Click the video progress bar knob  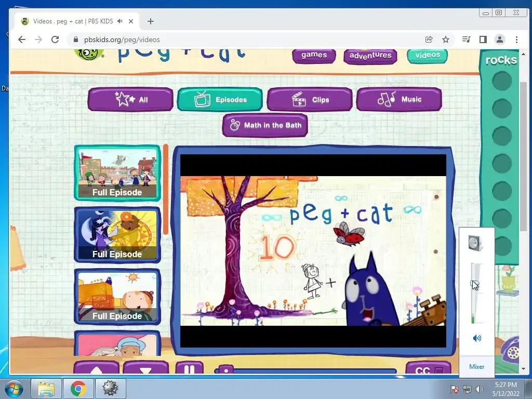pos(226,369)
